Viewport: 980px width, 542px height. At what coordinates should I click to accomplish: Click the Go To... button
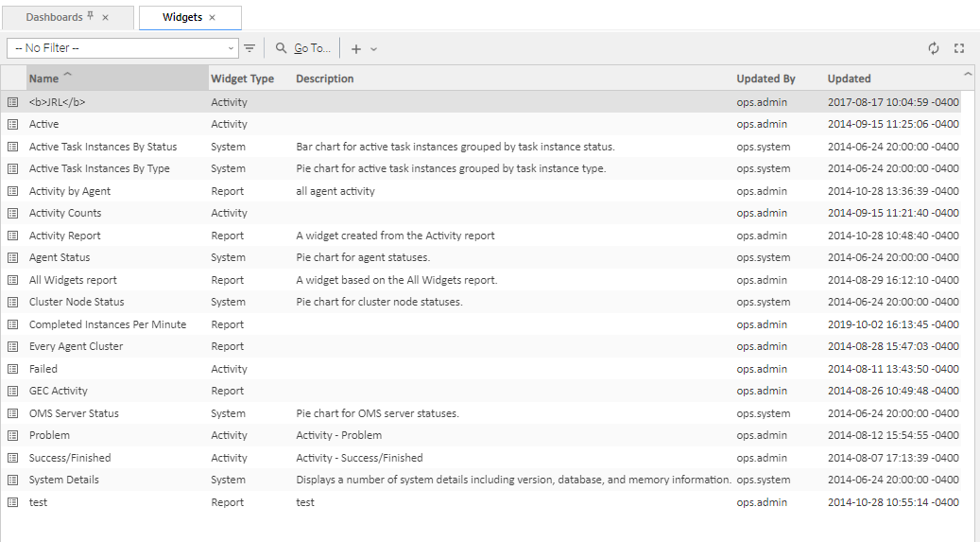[303, 48]
